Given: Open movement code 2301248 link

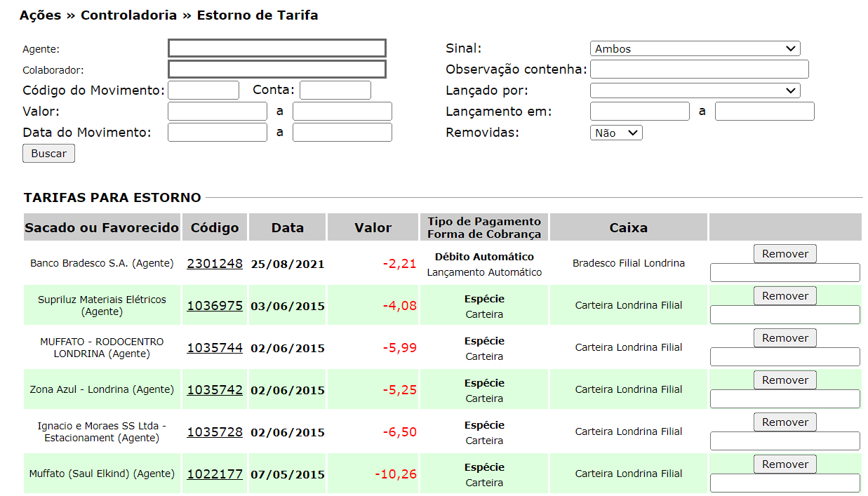Looking at the screenshot, I should pyautogui.click(x=214, y=264).
